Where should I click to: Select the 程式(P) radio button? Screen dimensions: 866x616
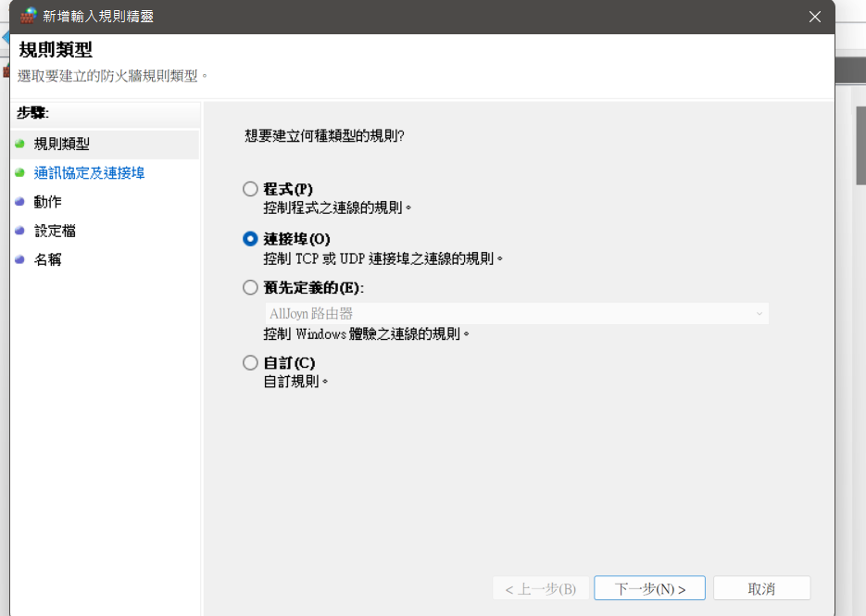tap(250, 189)
